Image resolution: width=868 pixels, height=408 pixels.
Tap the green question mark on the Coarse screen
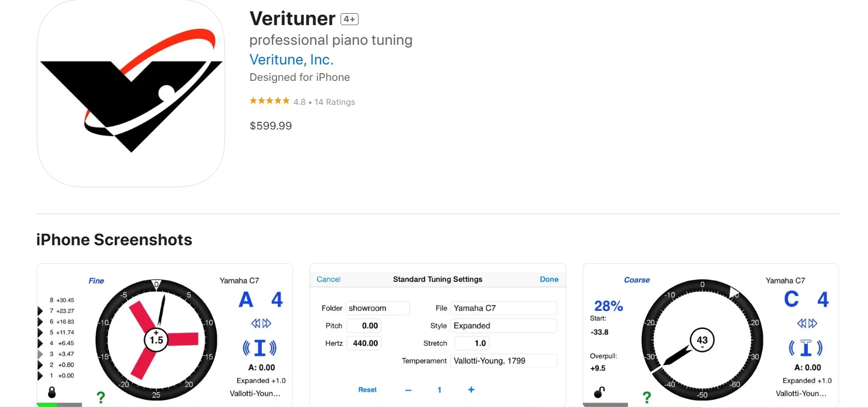point(647,397)
